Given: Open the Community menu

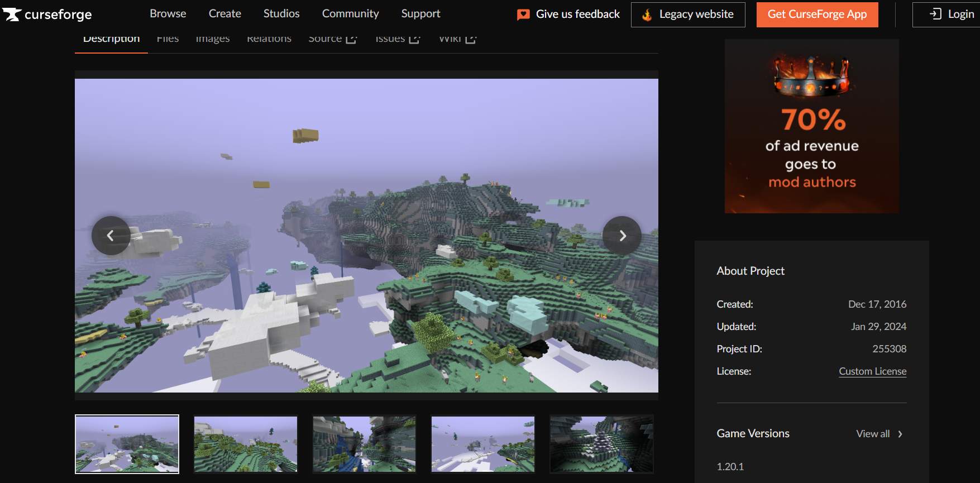Looking at the screenshot, I should click(x=351, y=13).
